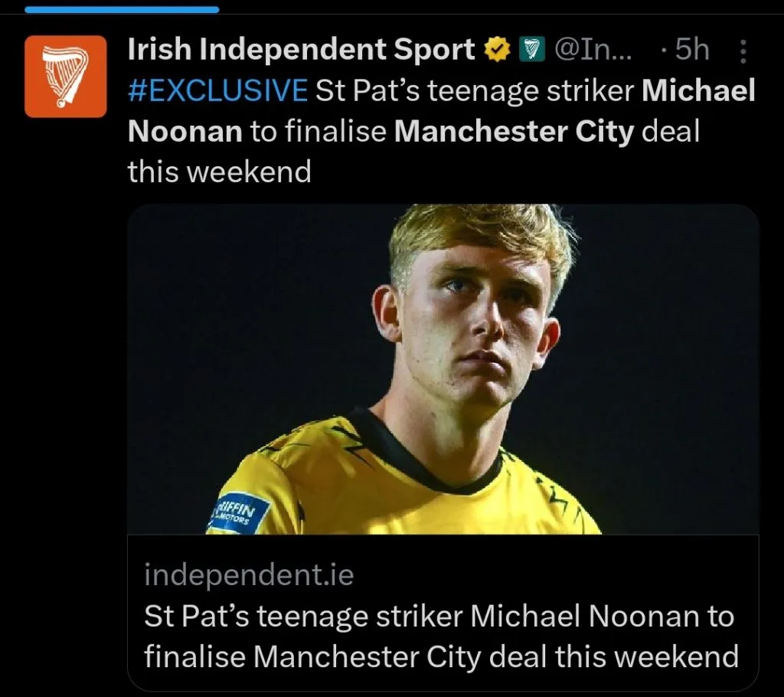
Task: Click the green harp affiliation badge
Action: (x=530, y=51)
